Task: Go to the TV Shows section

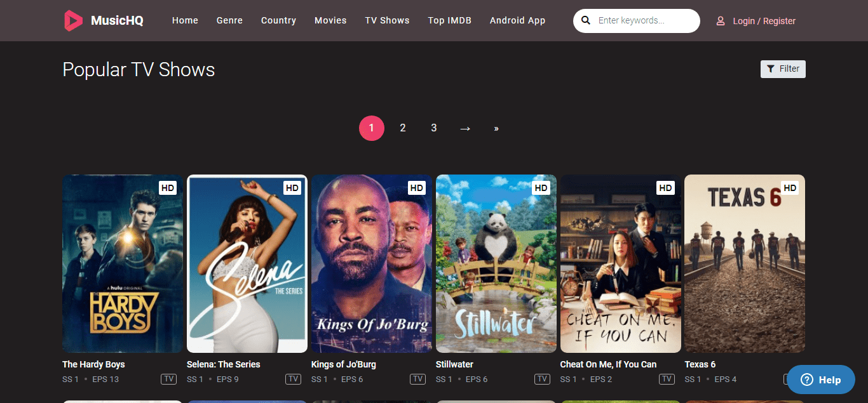Action: [x=387, y=21]
